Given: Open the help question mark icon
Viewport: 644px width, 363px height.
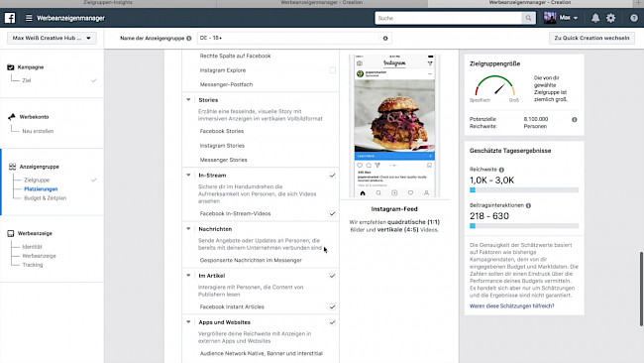Looking at the screenshot, I should [x=634, y=18].
